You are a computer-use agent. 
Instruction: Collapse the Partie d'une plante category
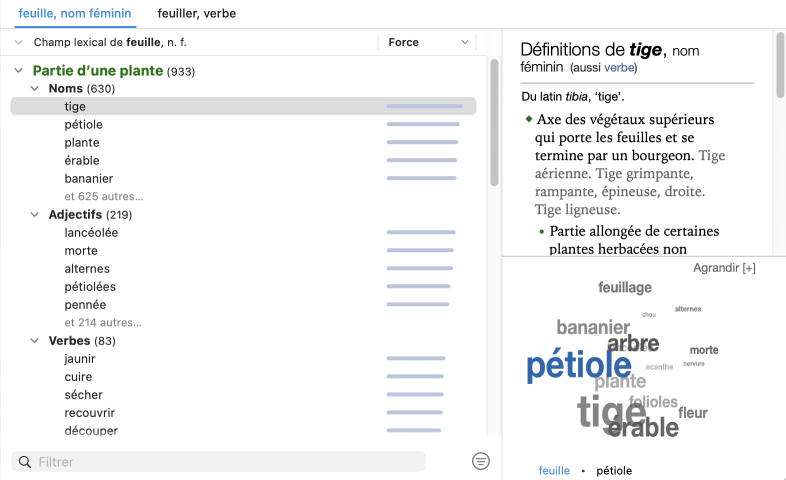point(19,71)
